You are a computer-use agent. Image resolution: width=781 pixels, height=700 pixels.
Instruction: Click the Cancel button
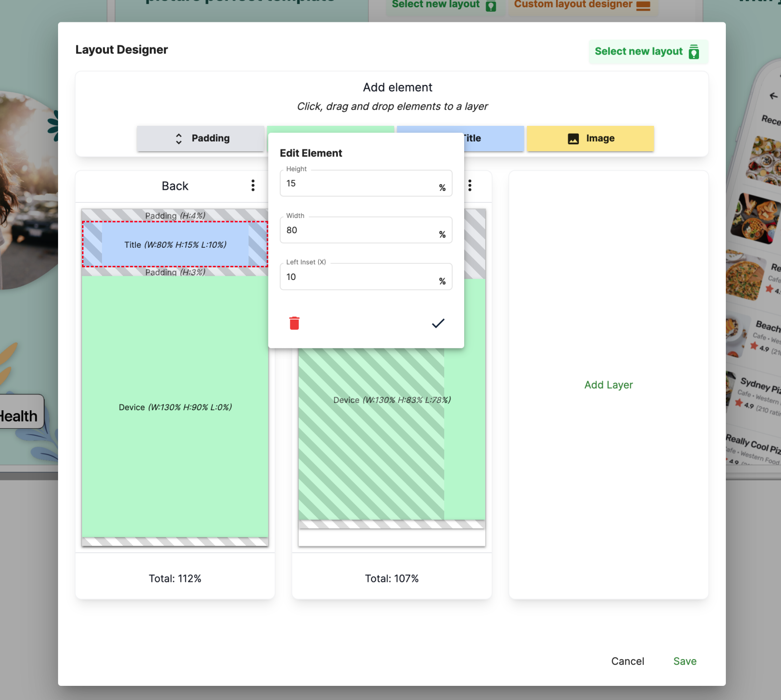pyautogui.click(x=628, y=661)
